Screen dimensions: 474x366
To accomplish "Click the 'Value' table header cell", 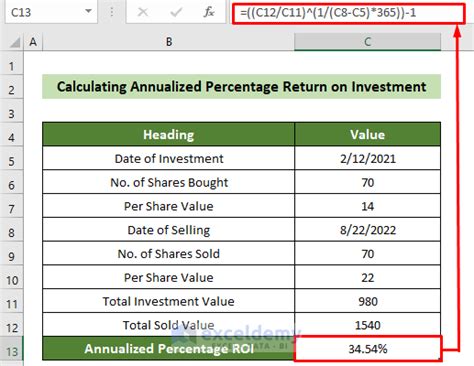I will (x=367, y=134).
